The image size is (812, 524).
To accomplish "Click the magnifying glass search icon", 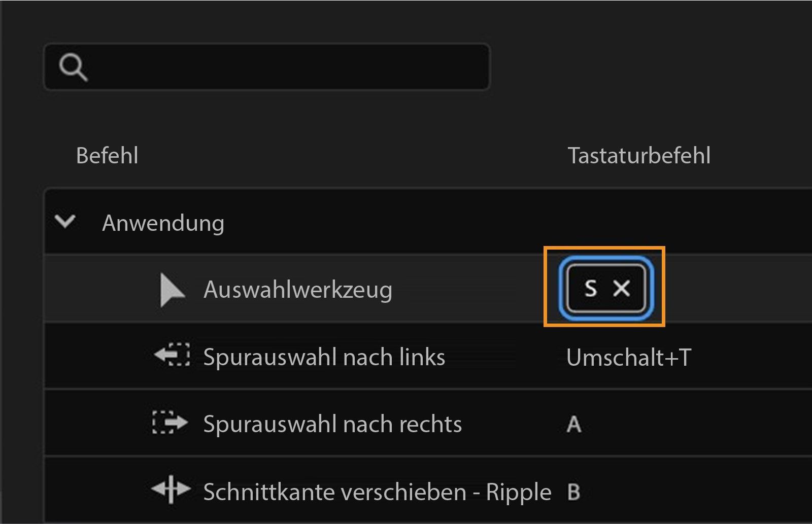I will (74, 66).
